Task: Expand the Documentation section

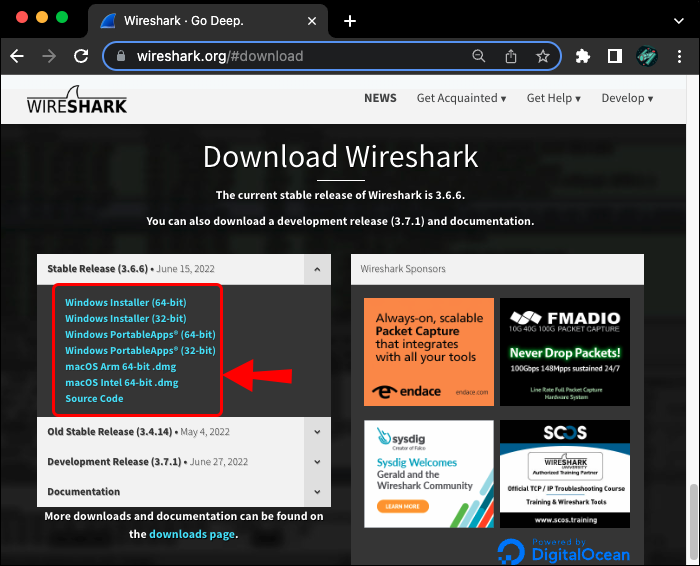Action: (184, 491)
